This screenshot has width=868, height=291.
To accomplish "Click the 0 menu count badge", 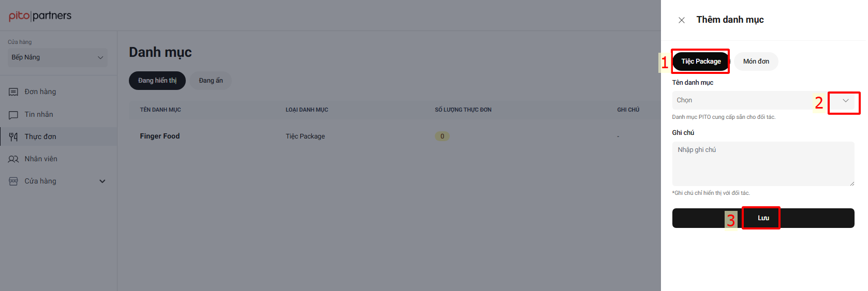I will [x=442, y=136].
